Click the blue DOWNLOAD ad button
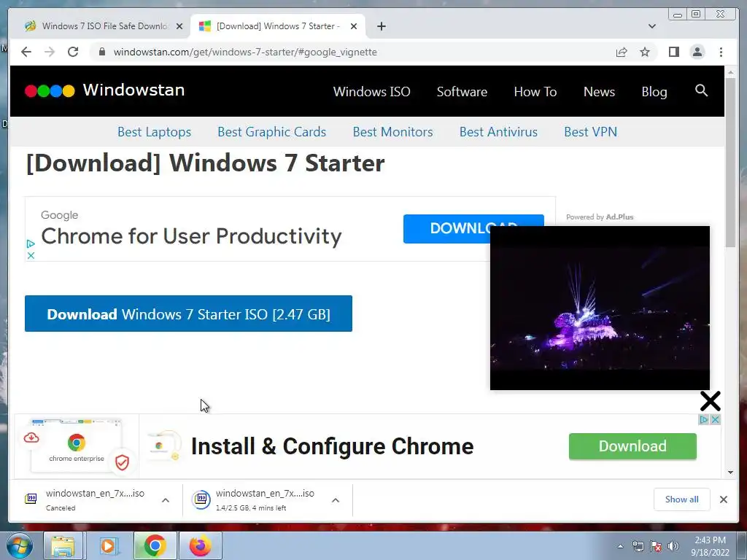747x560 pixels. pos(446,228)
